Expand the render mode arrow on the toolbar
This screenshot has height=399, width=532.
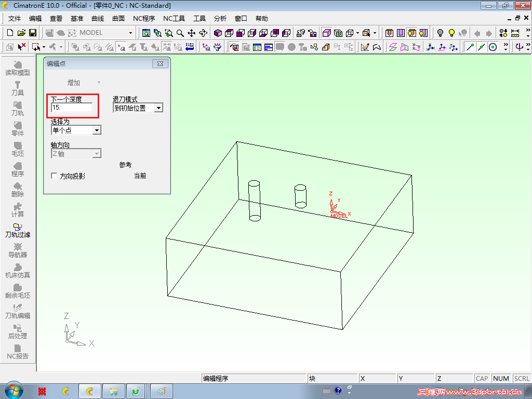(357, 33)
